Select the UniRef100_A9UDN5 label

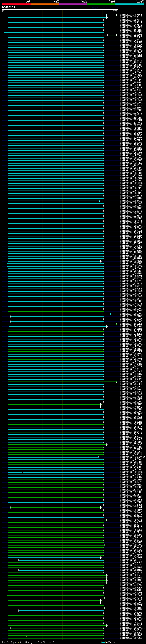click(131, 422)
